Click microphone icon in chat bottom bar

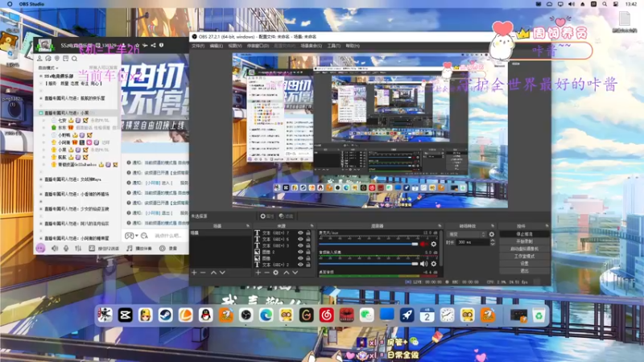pyautogui.click(x=66, y=249)
